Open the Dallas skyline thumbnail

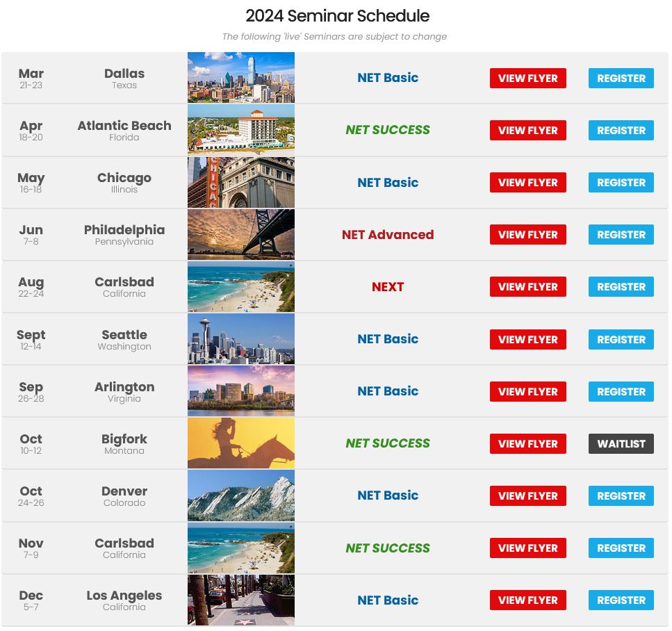[x=241, y=78]
